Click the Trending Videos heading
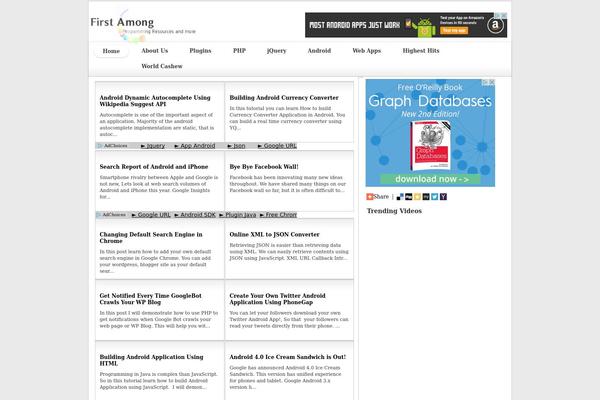Image resolution: width=600 pixels, height=400 pixels. (x=394, y=211)
